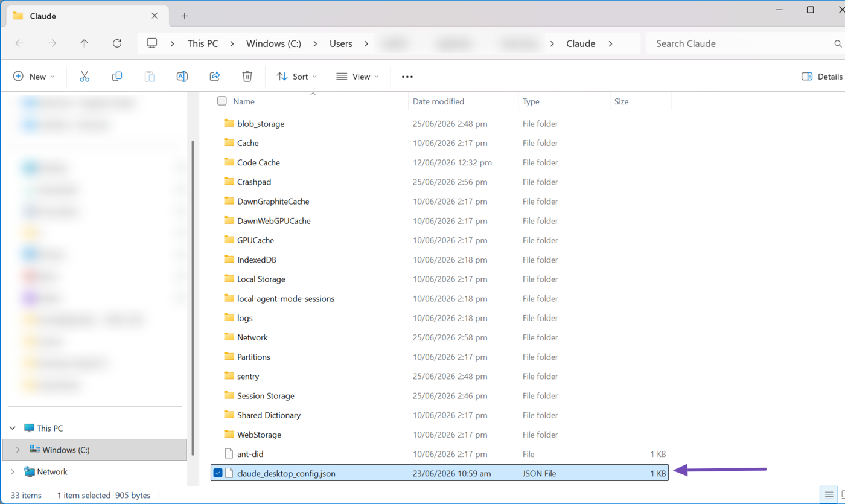Select the Network folder in file list
The height and width of the screenshot is (504, 845).
click(252, 337)
